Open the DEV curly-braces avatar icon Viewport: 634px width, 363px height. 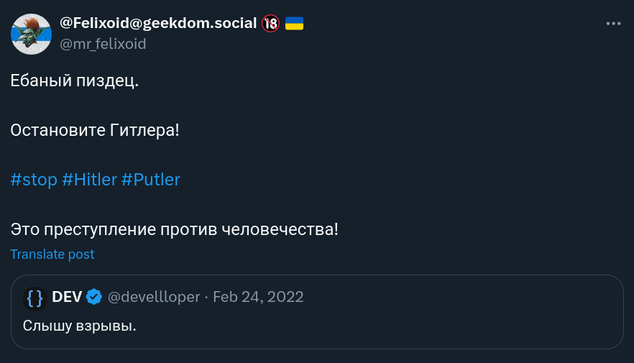coord(34,298)
